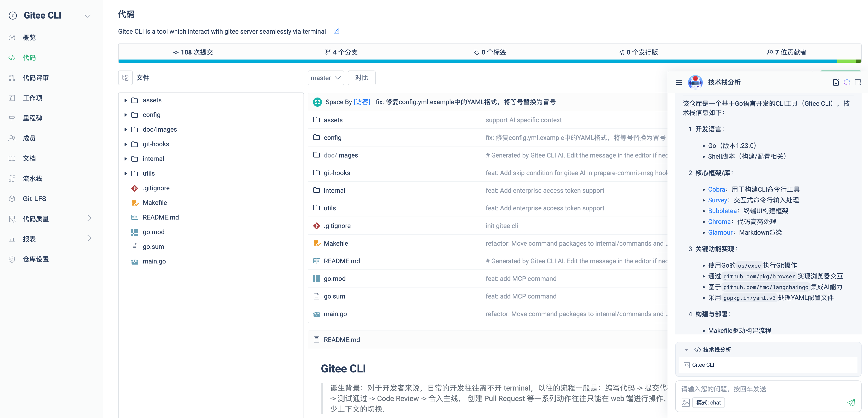Expand the git-hooks folder in tree
The image size is (868, 418).
[x=125, y=144]
